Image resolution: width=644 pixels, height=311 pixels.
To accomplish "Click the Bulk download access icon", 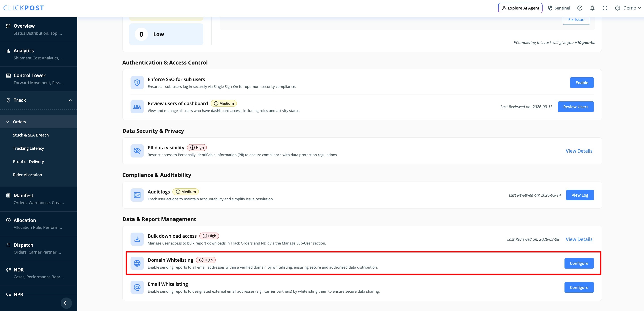I will (137, 239).
